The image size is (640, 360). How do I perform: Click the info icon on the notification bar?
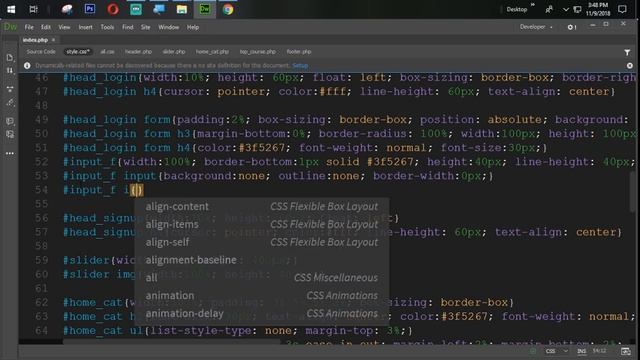27,65
